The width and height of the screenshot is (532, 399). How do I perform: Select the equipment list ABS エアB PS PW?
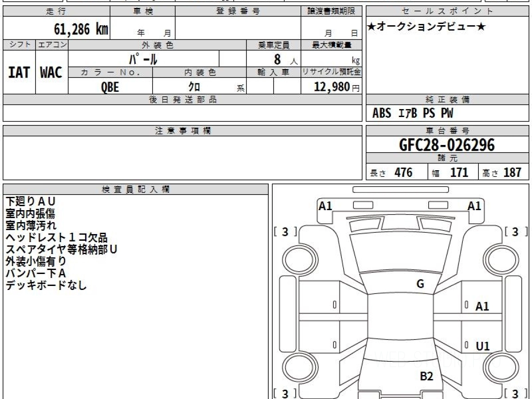[x=413, y=113]
